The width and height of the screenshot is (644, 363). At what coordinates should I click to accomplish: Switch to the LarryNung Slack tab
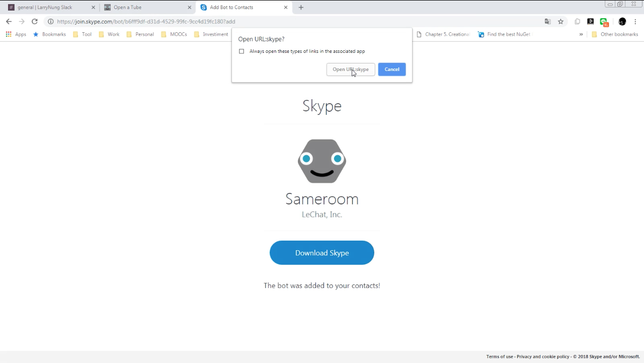pos(49,8)
